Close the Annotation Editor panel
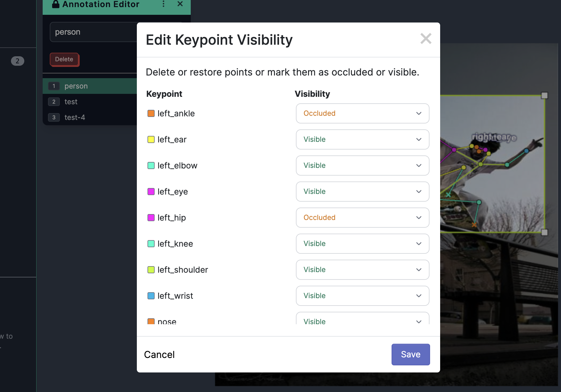 [180, 4]
